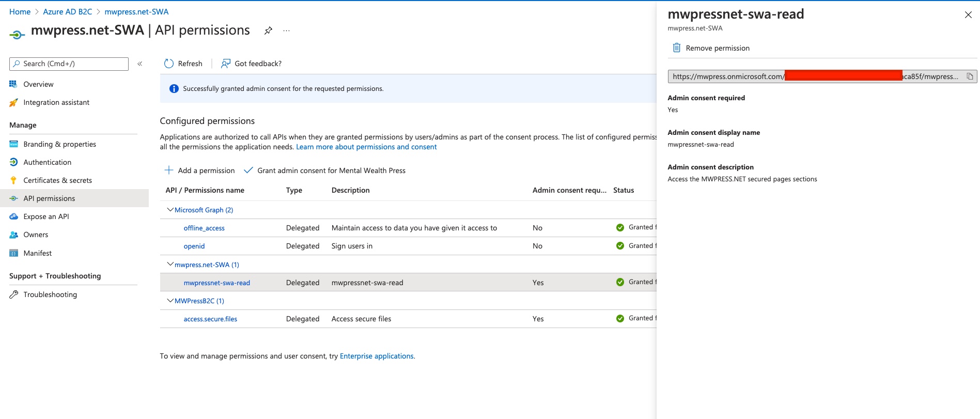This screenshot has height=419, width=980.
Task: Click green granted status icon for access.secure.files
Action: pyautogui.click(x=620, y=318)
